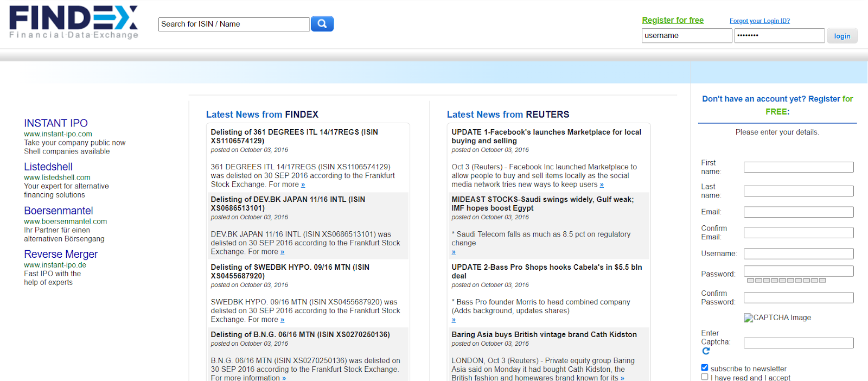Expand 'more' arrow under Saudi Telecom news
Viewport: 868px width, 381px height.
click(x=454, y=252)
